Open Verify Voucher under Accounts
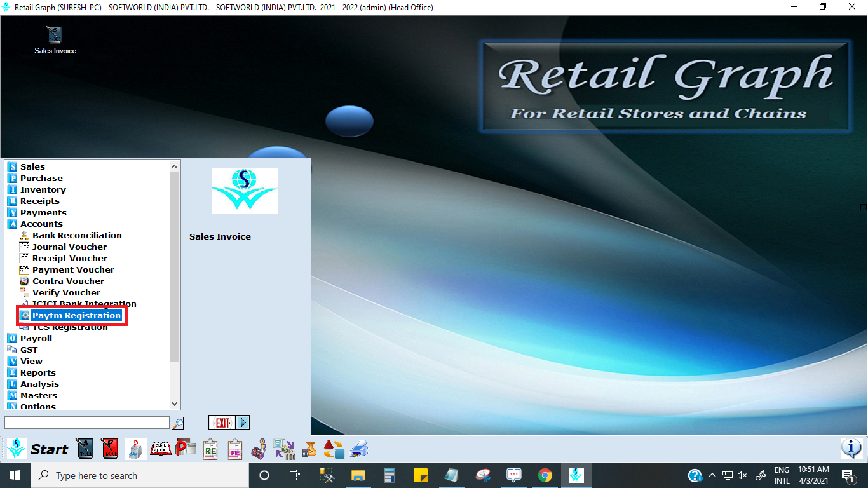The height and width of the screenshot is (488, 868). click(x=66, y=292)
